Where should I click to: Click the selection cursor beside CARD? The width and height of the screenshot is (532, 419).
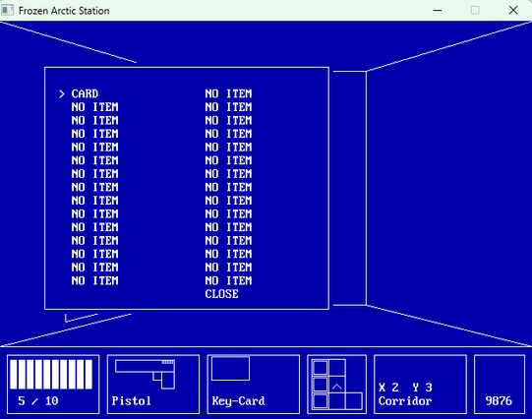[x=61, y=93]
